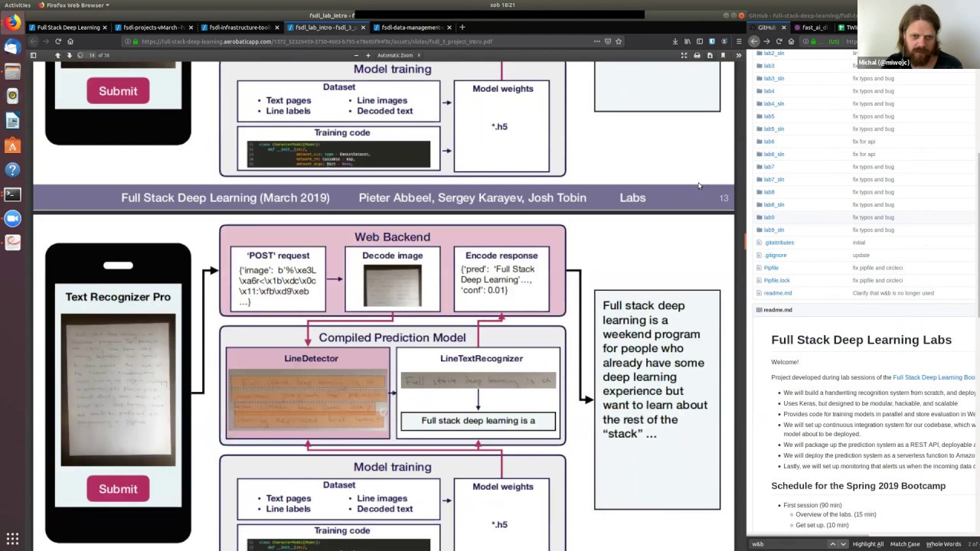Toggle Whole Words in find bar

coord(943,544)
